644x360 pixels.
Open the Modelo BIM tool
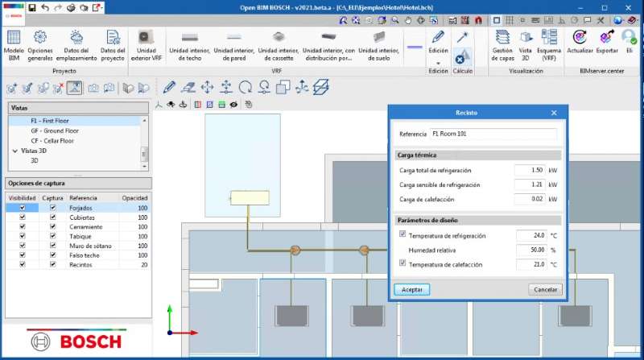pyautogui.click(x=14, y=46)
